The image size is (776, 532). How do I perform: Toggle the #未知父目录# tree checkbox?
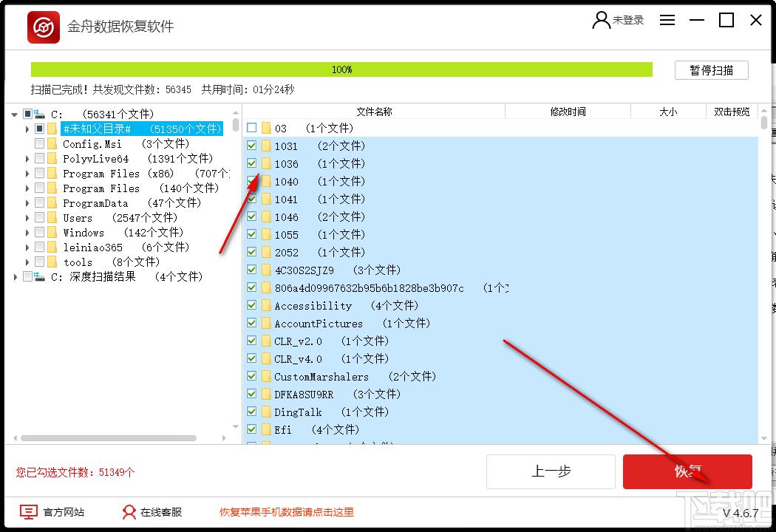click(40, 129)
